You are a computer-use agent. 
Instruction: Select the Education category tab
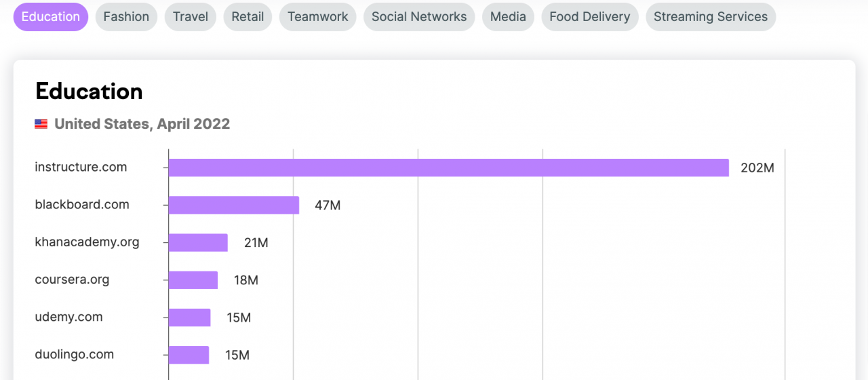51,17
